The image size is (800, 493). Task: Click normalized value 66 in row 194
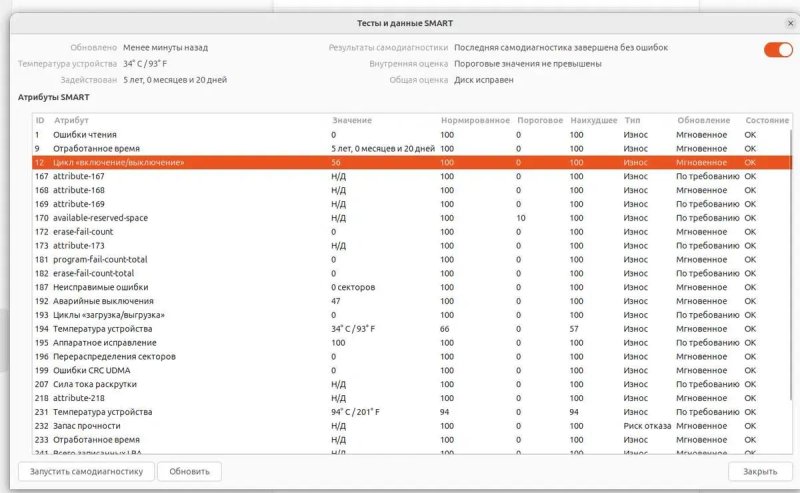tap(445, 329)
